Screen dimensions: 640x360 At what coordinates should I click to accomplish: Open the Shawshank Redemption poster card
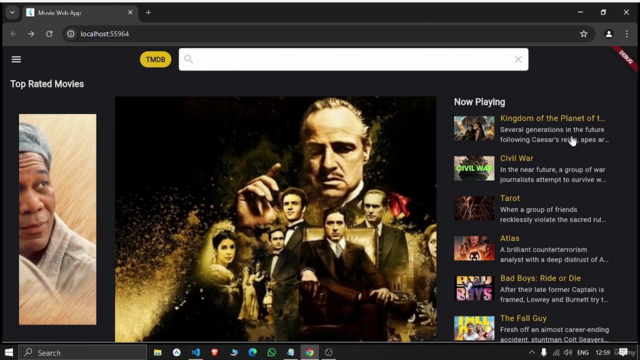58,219
